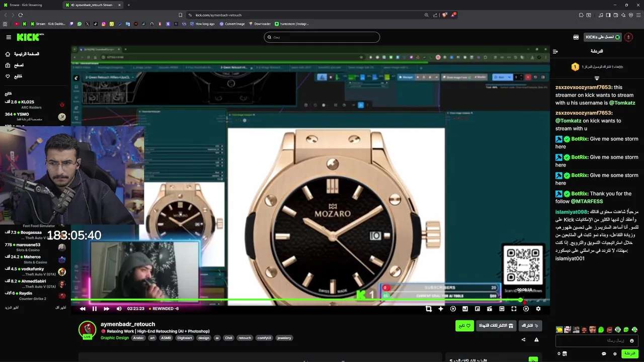
Task: Open the Convert Image bookmark
Action: 232,24
